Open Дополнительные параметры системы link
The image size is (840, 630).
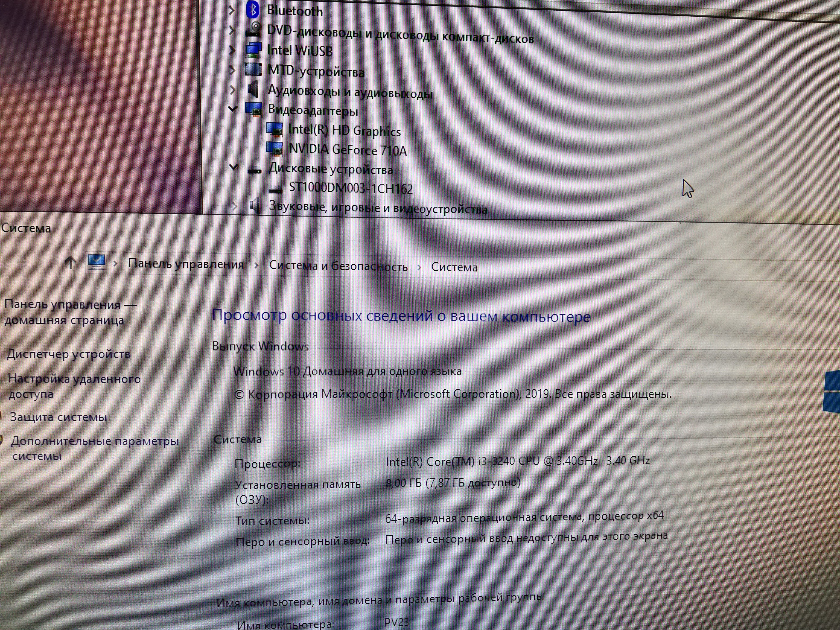tap(95, 448)
